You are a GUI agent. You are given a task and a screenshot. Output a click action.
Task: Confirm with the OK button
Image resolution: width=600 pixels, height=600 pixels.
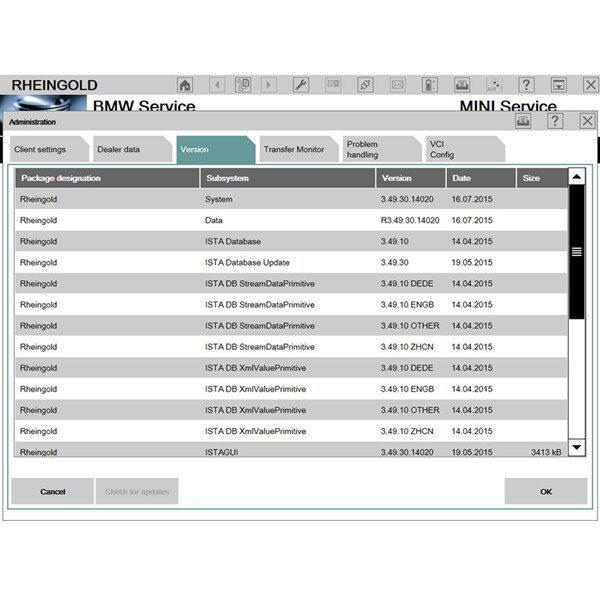click(546, 491)
